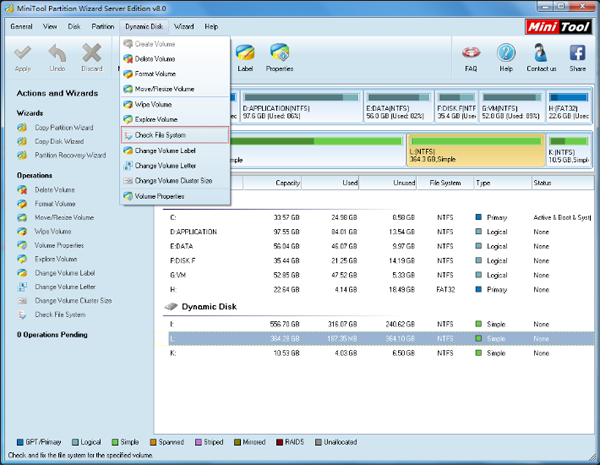Screen dimensions: 600x465
Task: Click Change Volume Label sidebar icon
Action: (22, 273)
